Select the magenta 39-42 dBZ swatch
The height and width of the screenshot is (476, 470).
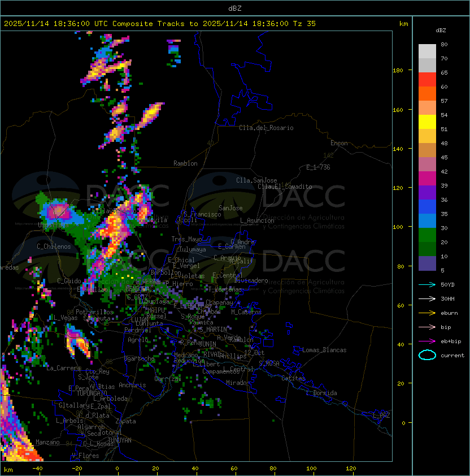pos(427,179)
